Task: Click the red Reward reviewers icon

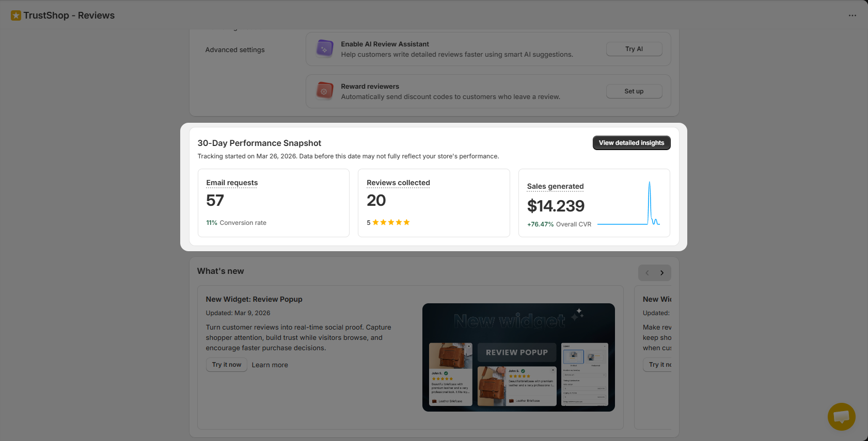Action: [x=324, y=91]
